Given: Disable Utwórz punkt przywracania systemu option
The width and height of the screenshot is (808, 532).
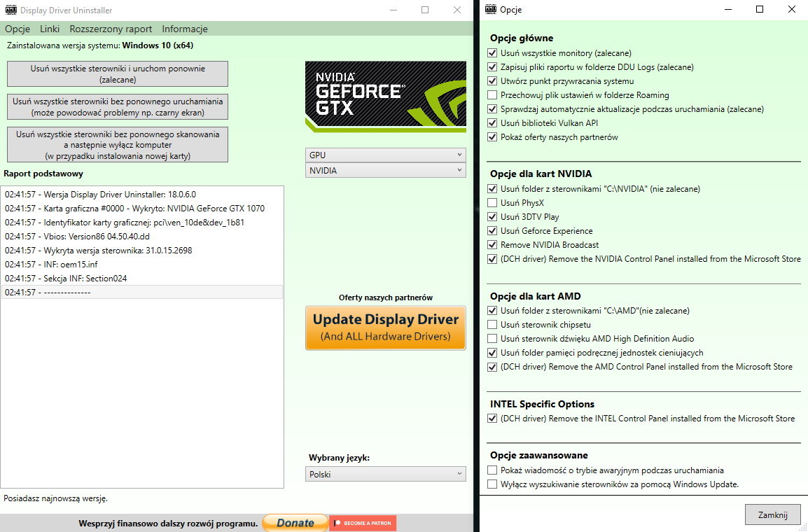Looking at the screenshot, I should (x=493, y=81).
